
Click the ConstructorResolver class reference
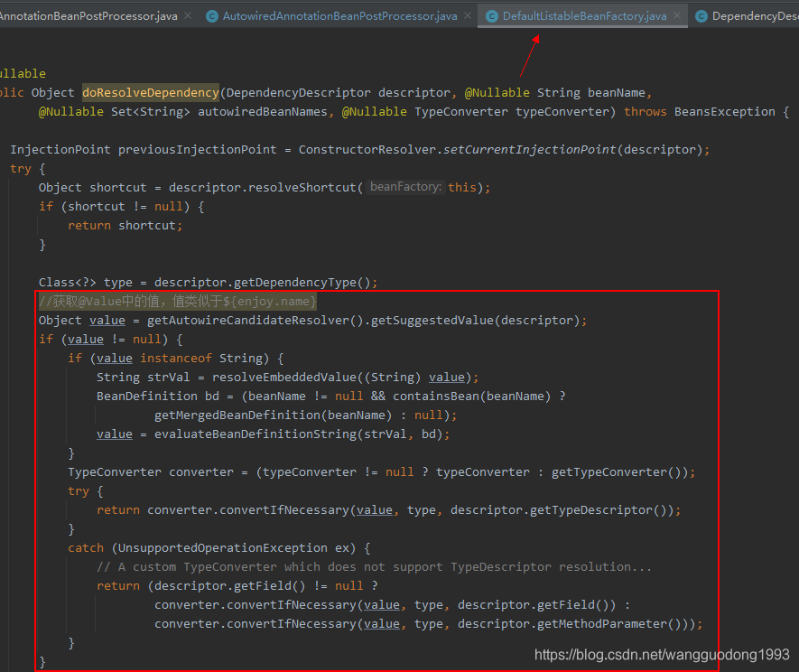click(367, 149)
